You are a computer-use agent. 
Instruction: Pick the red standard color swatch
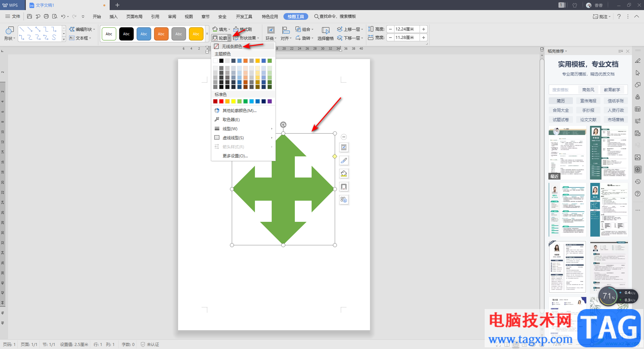coord(221,101)
